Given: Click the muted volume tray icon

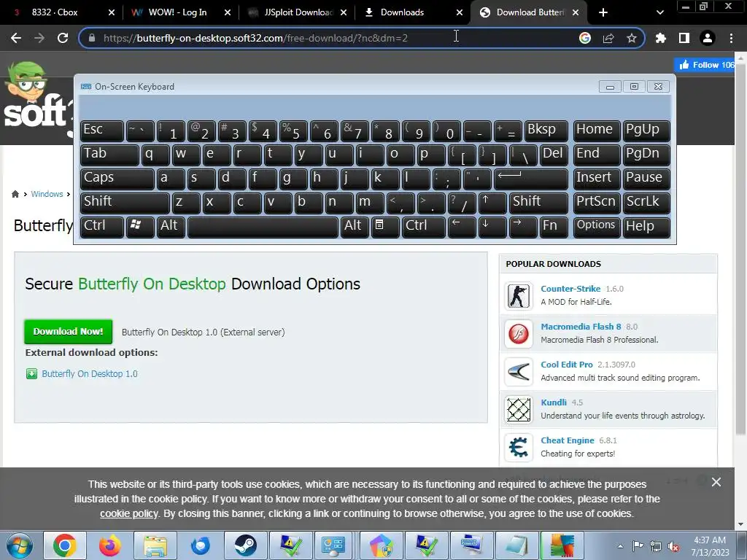Looking at the screenshot, I should (x=673, y=546).
